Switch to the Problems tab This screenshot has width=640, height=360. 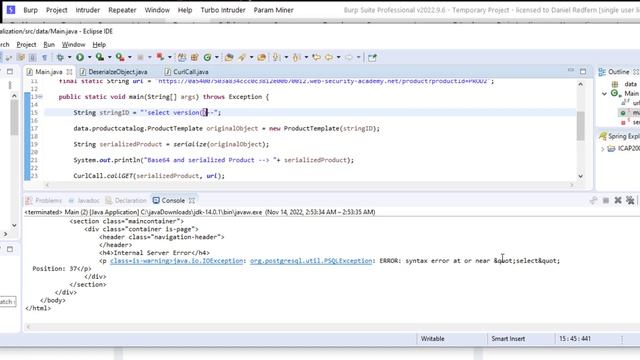(x=44, y=200)
